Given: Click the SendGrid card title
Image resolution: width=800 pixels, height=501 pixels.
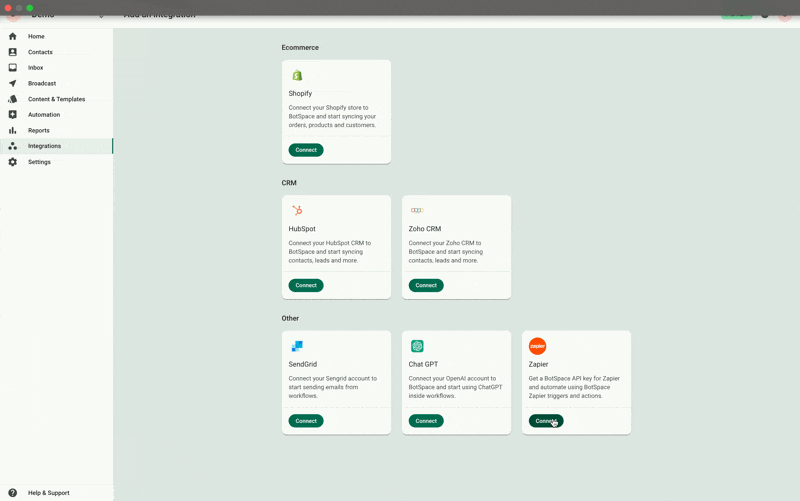Looking at the screenshot, I should point(303,364).
